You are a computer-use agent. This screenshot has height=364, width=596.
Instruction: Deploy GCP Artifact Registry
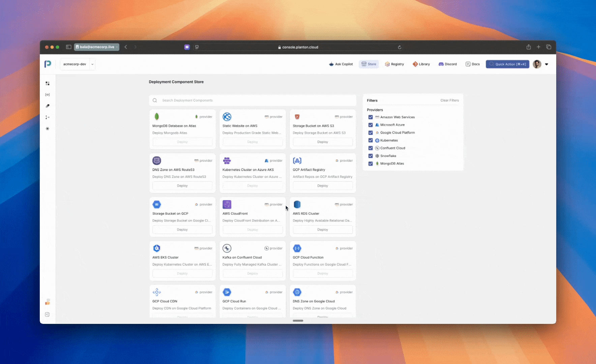pyautogui.click(x=323, y=186)
